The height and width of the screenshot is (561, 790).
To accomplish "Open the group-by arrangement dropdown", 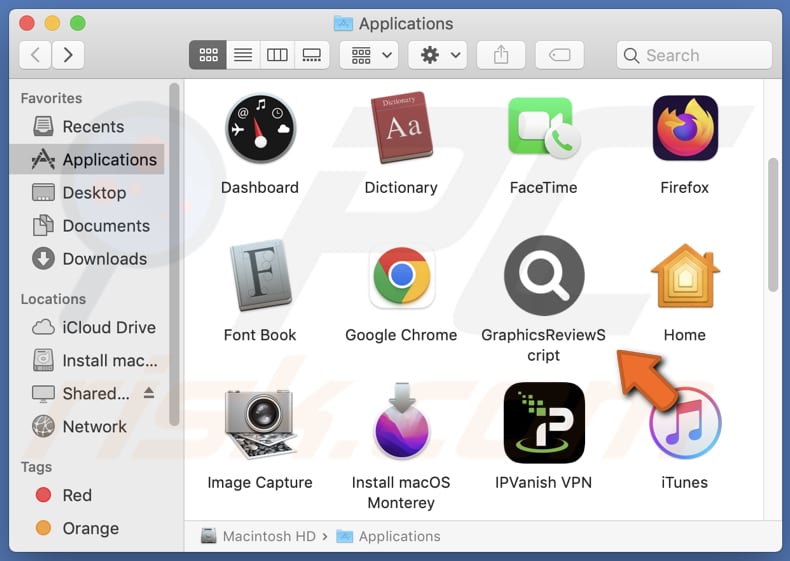I will point(369,54).
